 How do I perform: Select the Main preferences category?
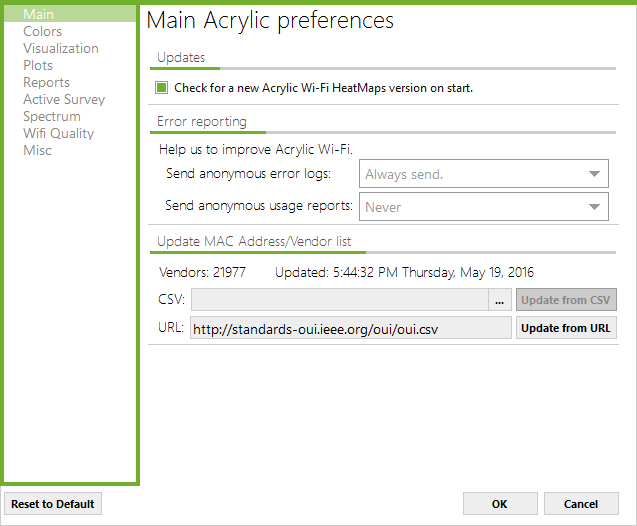(x=70, y=14)
